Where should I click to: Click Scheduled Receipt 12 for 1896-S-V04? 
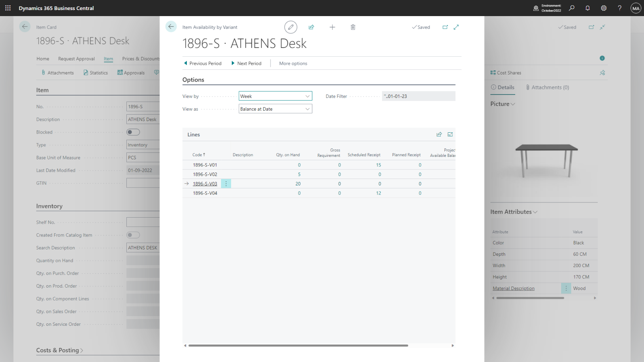378,193
